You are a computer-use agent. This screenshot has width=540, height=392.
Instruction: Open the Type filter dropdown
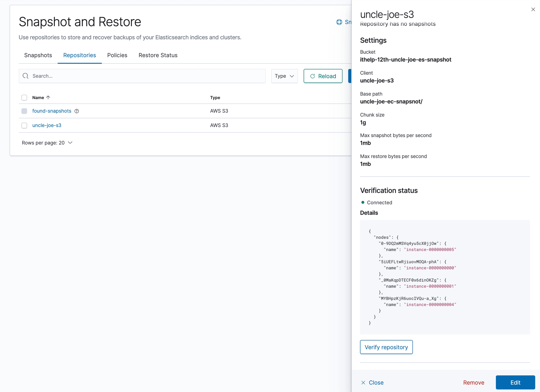[x=284, y=76]
